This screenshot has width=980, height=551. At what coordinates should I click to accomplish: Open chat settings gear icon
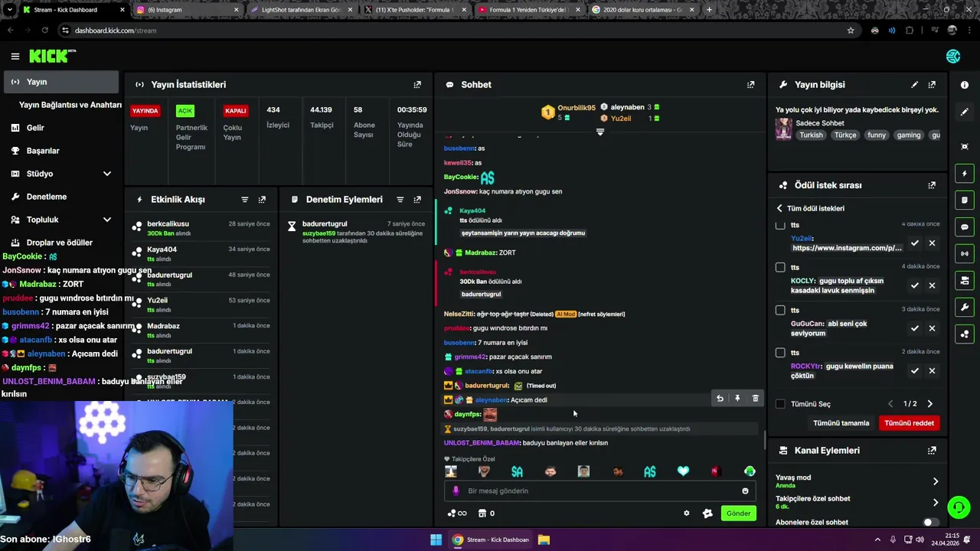pyautogui.click(x=686, y=514)
